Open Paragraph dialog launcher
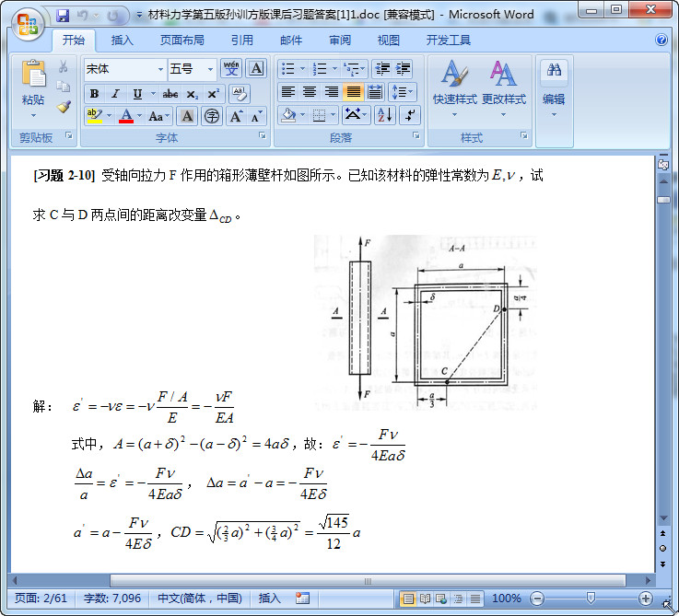Image resolution: width=679 pixels, height=616 pixels. [x=416, y=135]
